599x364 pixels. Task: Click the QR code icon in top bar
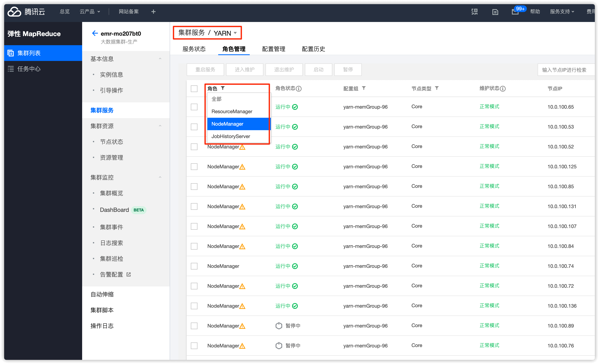tap(474, 11)
